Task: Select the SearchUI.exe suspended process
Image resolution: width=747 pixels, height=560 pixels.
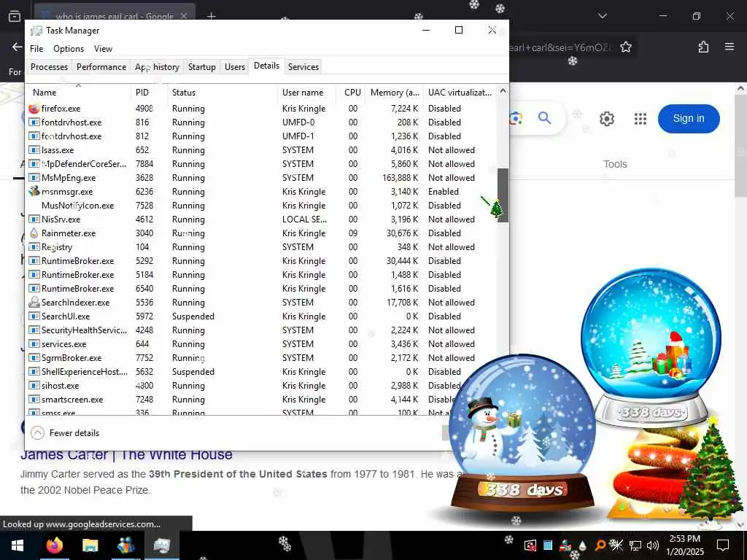Action: click(262, 316)
